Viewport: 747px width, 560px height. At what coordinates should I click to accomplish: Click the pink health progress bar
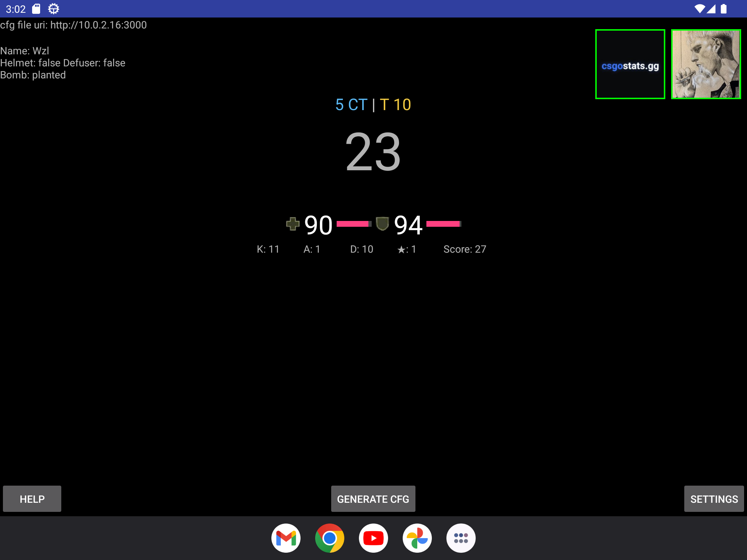click(354, 224)
